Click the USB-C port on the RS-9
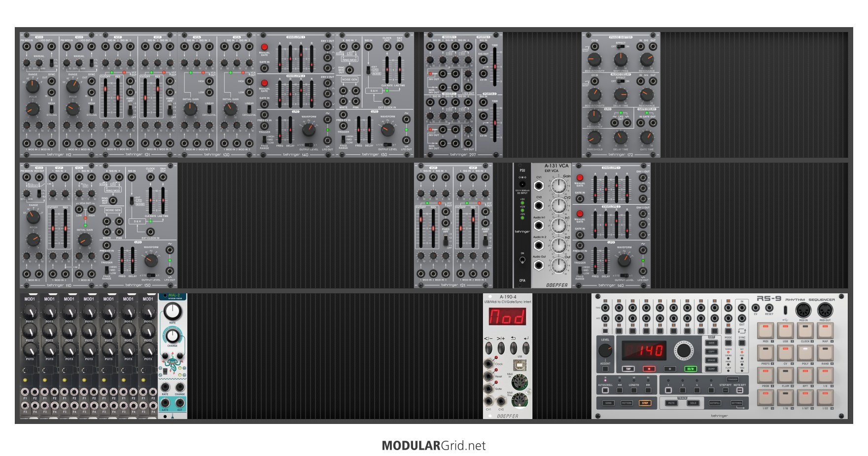The width and height of the screenshot is (868, 456). coord(785,310)
